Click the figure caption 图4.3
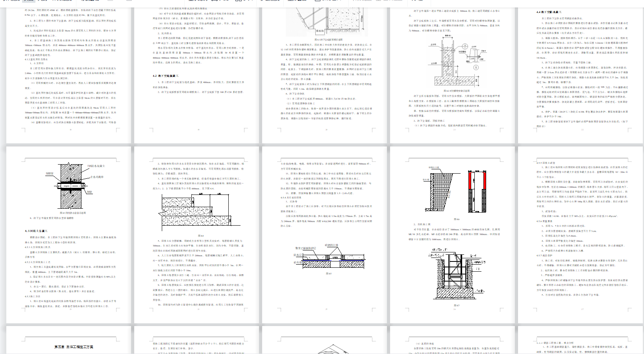The height and width of the screenshot is (354, 644). point(73,213)
